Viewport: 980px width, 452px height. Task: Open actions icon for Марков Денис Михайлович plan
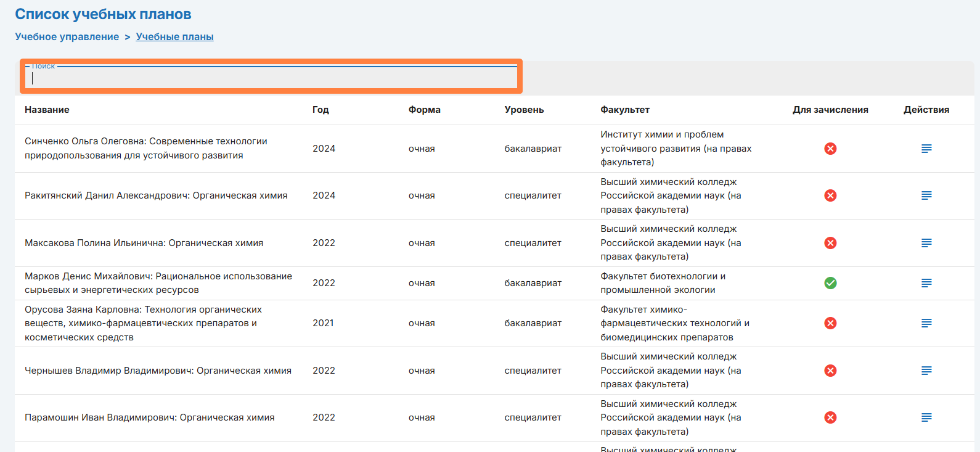click(926, 283)
